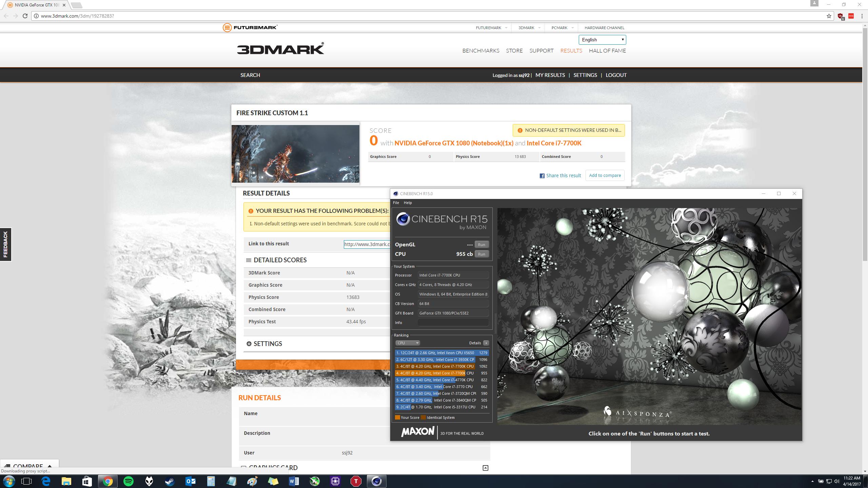Open the Cinebench File menu
The image size is (868, 488).
pos(396,203)
